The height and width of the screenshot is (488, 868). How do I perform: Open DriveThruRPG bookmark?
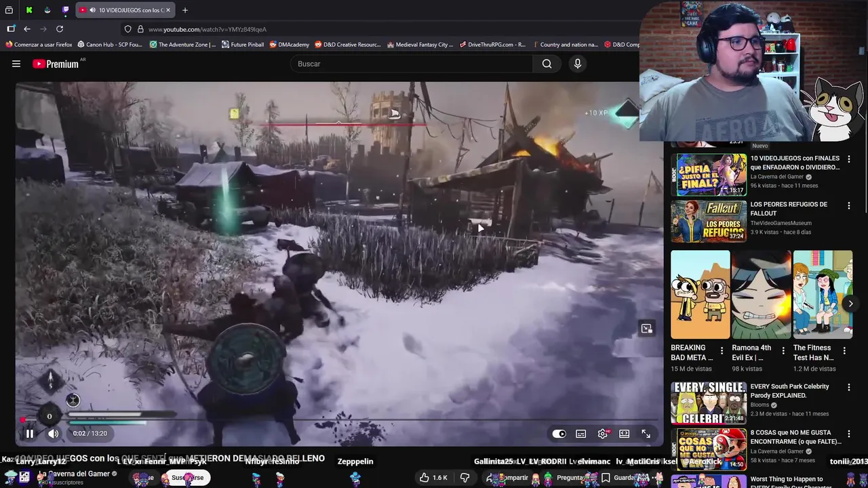(492, 45)
